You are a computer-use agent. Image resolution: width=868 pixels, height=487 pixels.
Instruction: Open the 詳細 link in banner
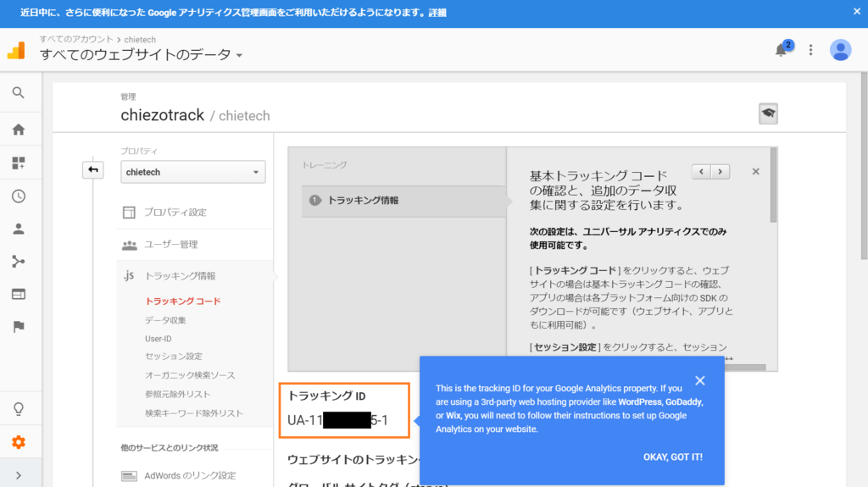coord(437,13)
